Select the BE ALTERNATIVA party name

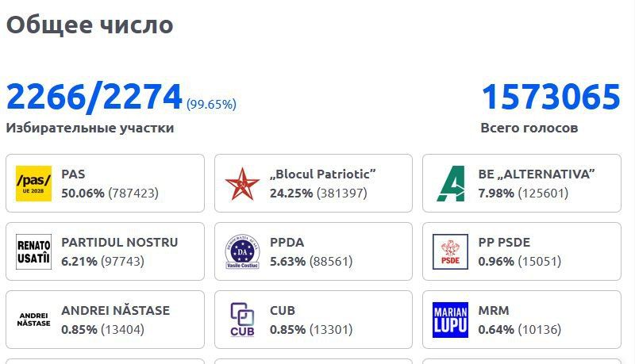click(537, 174)
